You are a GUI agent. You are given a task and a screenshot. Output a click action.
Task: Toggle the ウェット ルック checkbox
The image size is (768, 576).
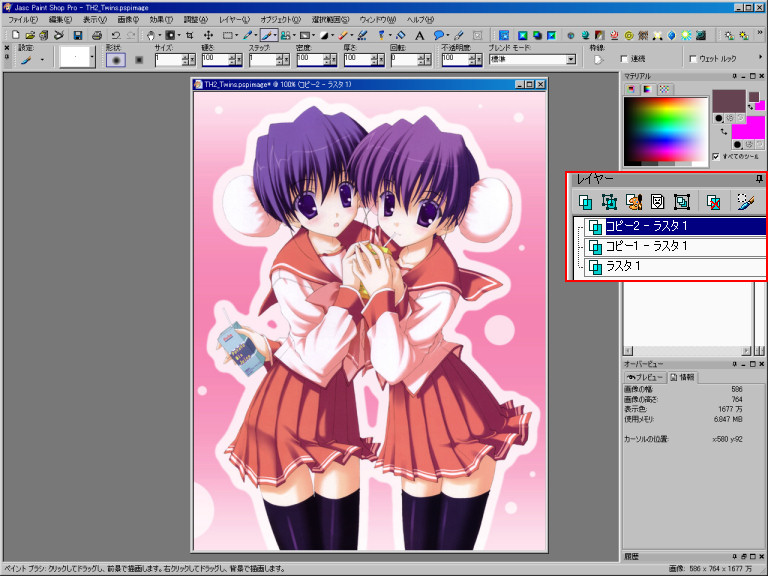click(693, 59)
